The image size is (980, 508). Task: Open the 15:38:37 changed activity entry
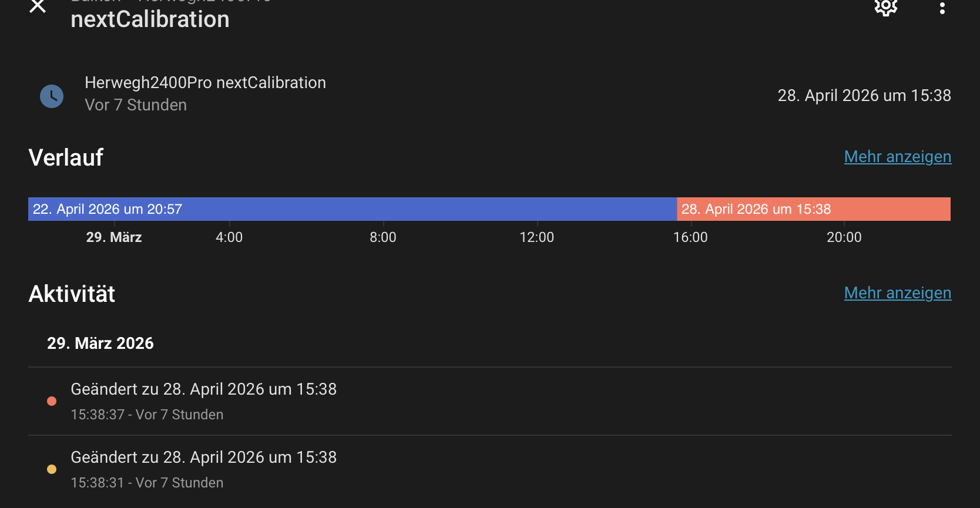pyautogui.click(x=490, y=402)
